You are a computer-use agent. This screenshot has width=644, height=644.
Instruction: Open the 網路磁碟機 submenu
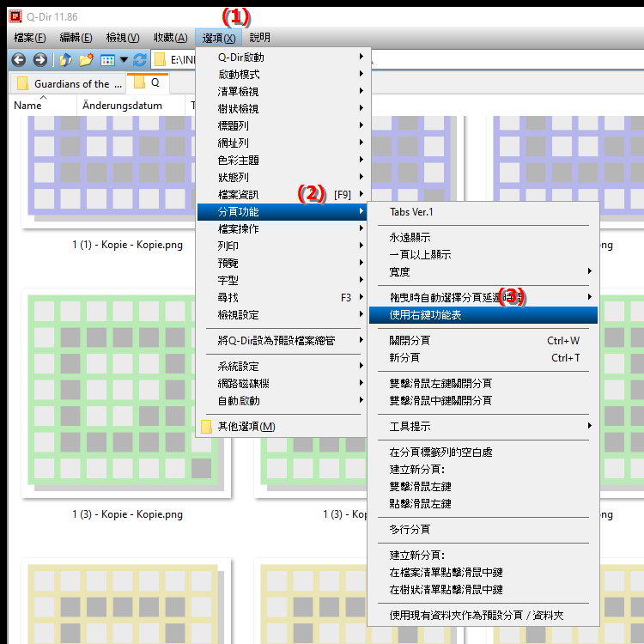283,384
